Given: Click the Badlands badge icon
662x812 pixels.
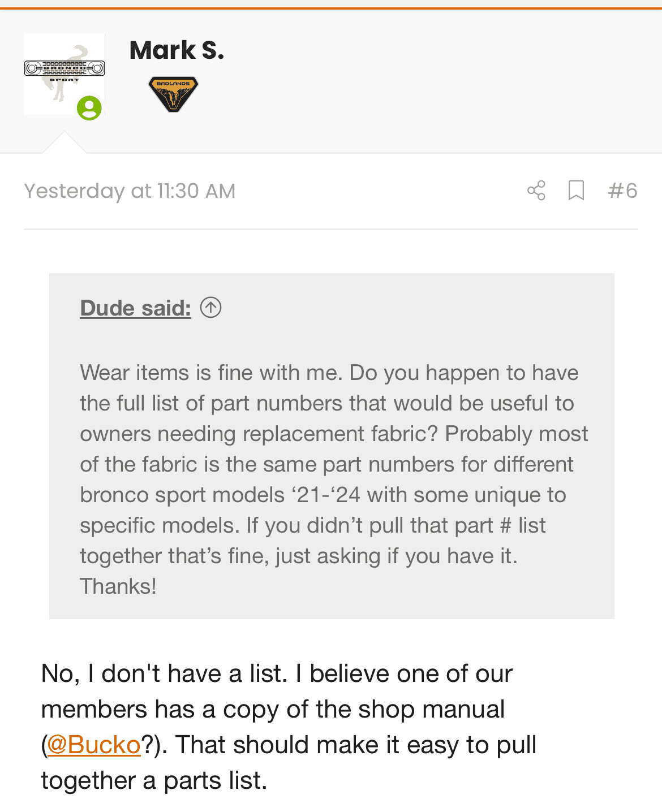Looking at the screenshot, I should [173, 94].
